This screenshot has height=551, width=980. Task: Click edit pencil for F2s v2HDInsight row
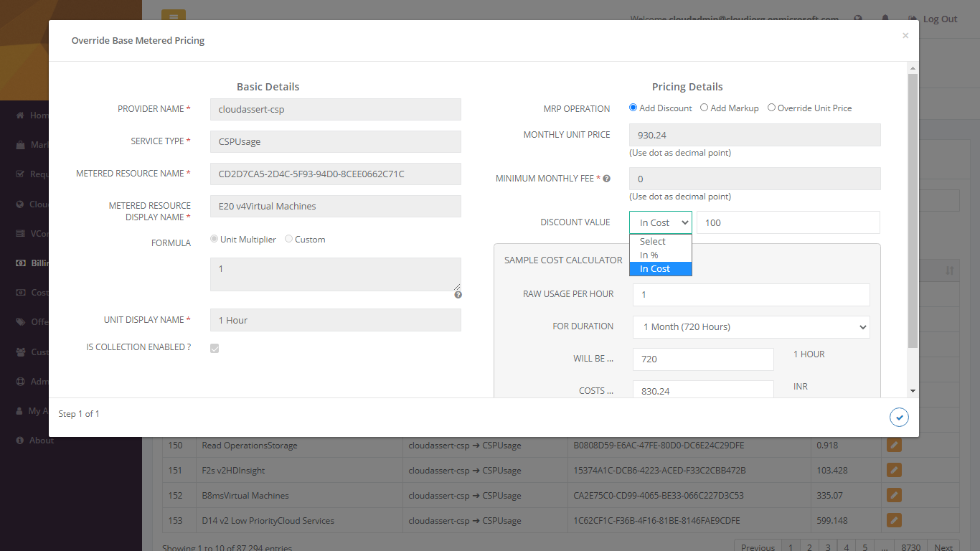coord(894,470)
